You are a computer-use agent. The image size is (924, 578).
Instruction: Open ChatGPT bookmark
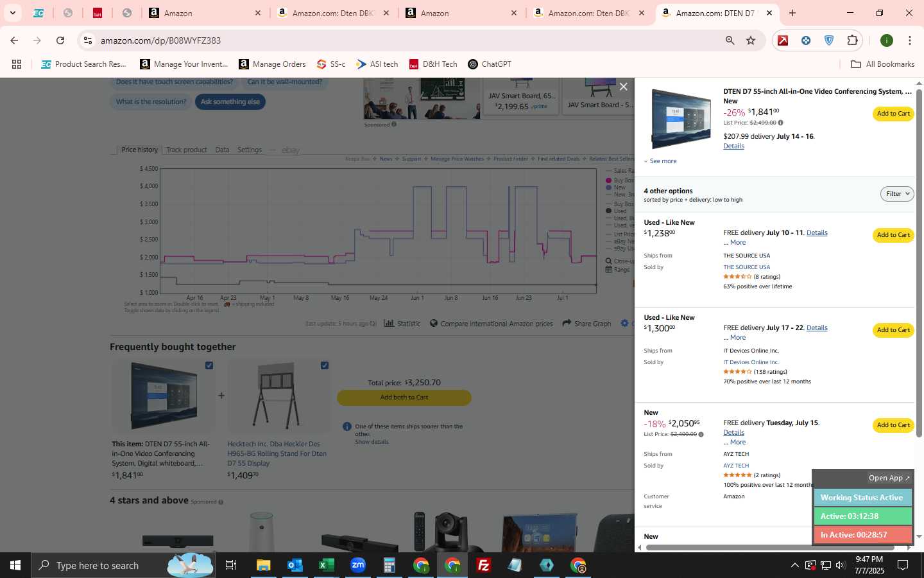(x=490, y=64)
